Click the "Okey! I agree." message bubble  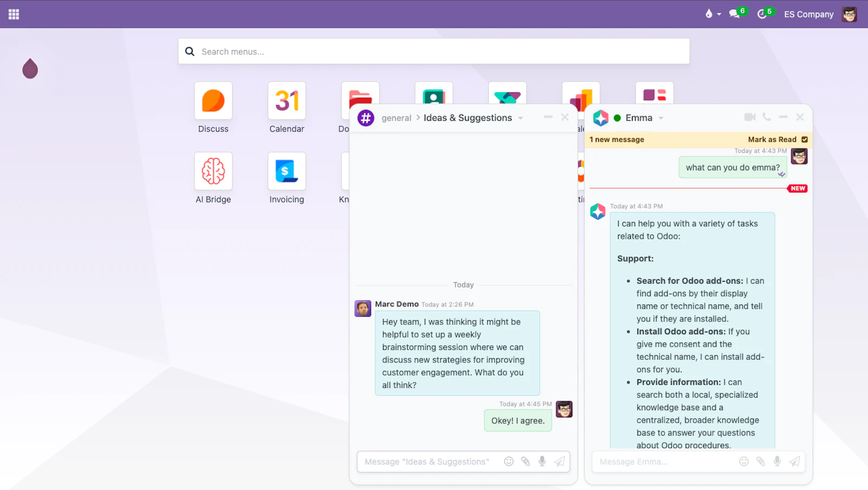tap(518, 421)
